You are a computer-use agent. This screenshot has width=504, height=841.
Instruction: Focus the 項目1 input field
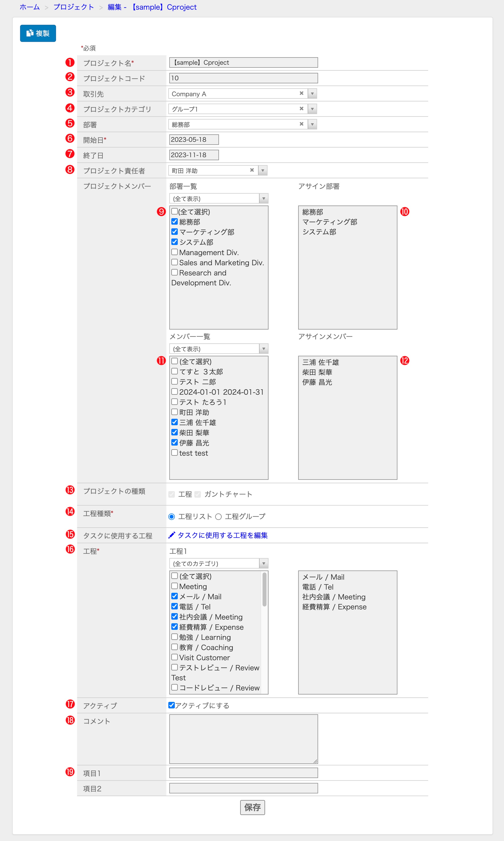tap(243, 773)
